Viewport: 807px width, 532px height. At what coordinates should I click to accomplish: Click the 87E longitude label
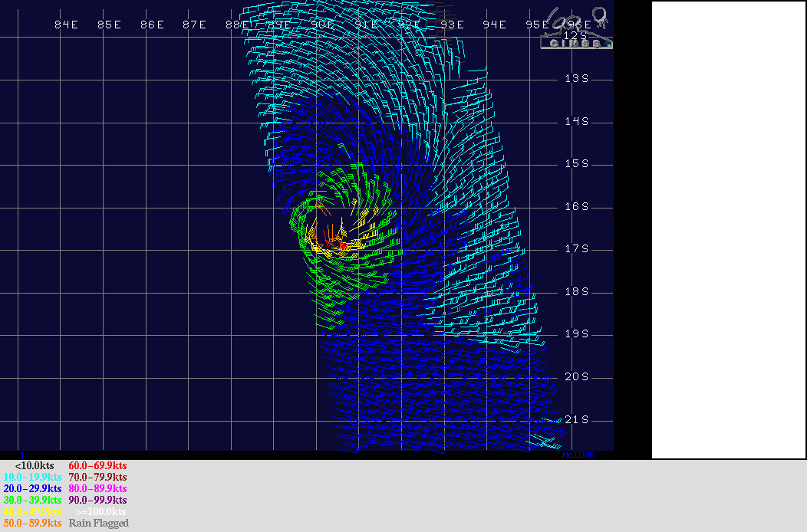195,25
